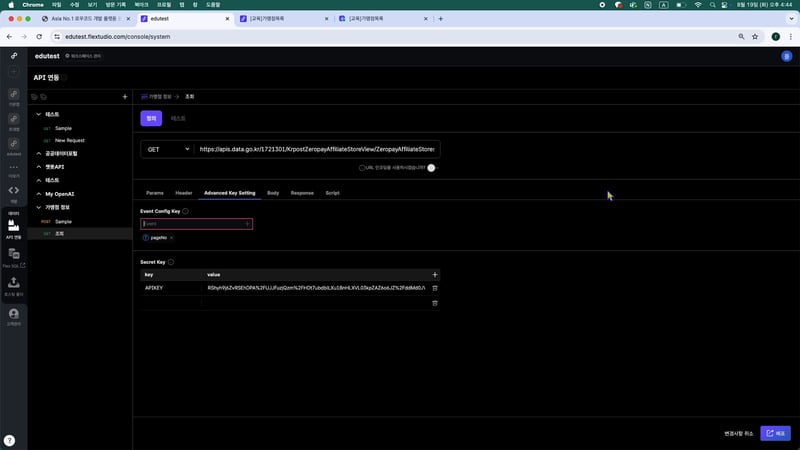Click the blue 배포 button
Image resolution: width=800 pixels, height=450 pixels.
point(775,433)
